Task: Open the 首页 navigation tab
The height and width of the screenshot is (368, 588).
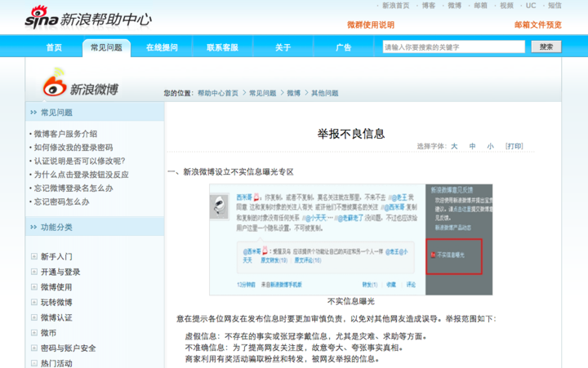Action: pyautogui.click(x=54, y=47)
